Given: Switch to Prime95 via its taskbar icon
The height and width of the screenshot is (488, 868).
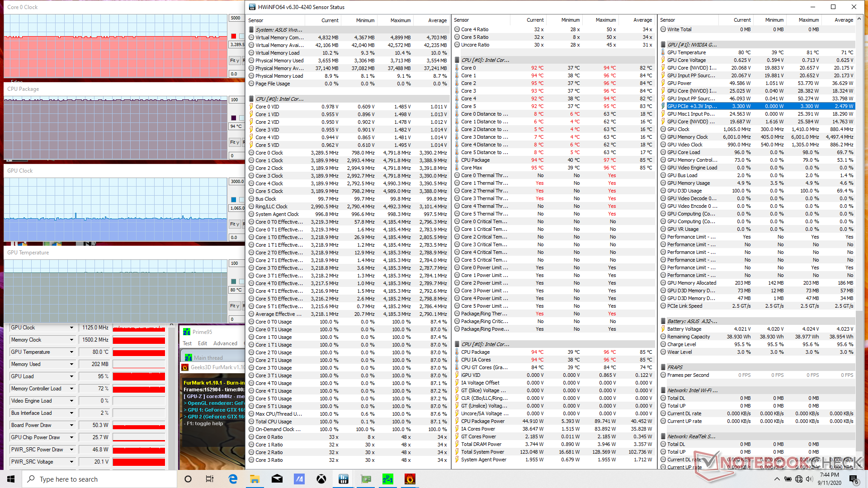Looking at the screenshot, I should (x=388, y=479).
